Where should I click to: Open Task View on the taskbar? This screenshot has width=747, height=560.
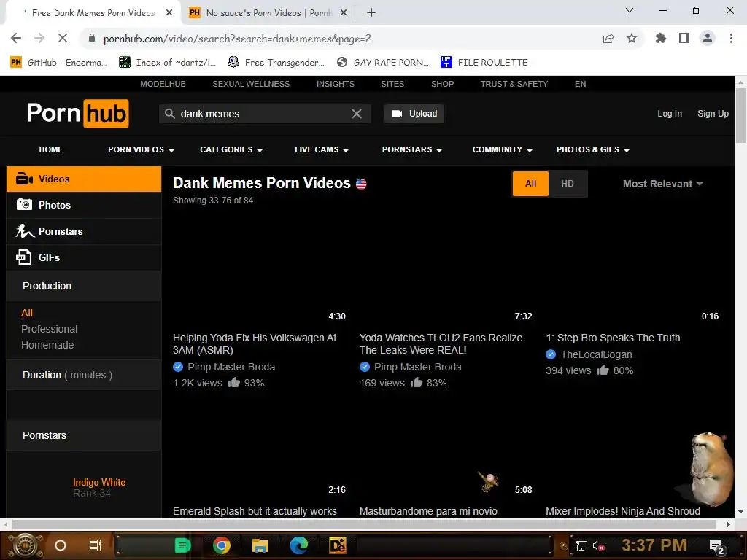[x=96, y=545]
